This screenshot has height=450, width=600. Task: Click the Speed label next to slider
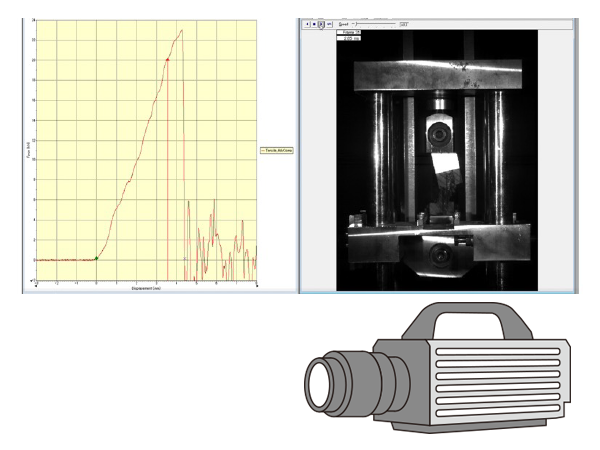click(345, 22)
